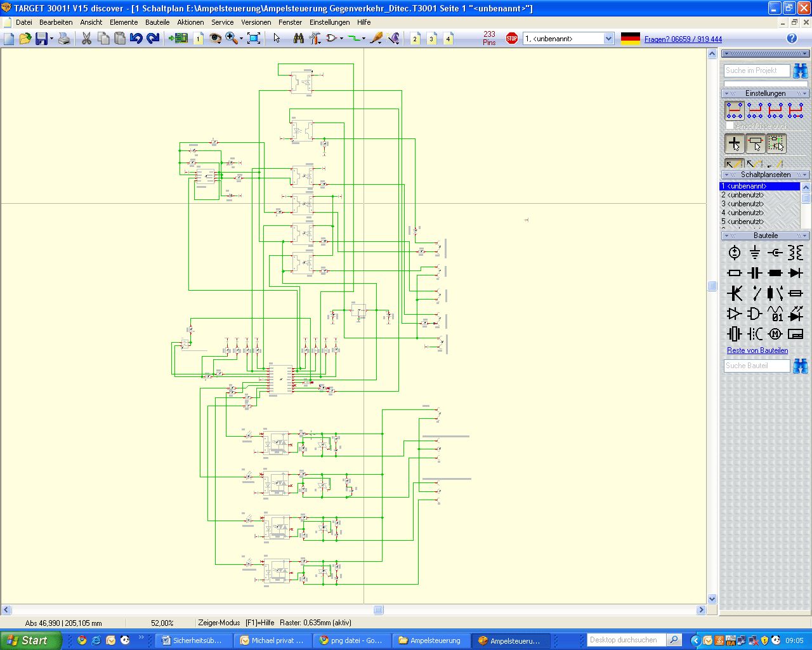
Task: Click the 'Suche im Projekt' search field
Action: [756, 70]
